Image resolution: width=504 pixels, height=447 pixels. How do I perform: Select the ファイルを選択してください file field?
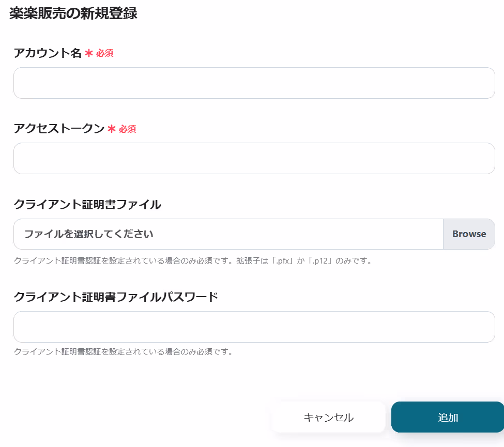click(228, 234)
